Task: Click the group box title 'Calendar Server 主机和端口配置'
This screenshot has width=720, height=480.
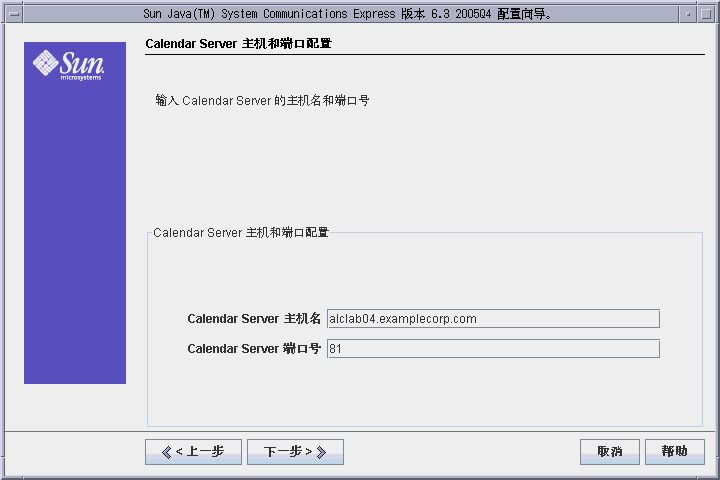Action: [x=241, y=232]
